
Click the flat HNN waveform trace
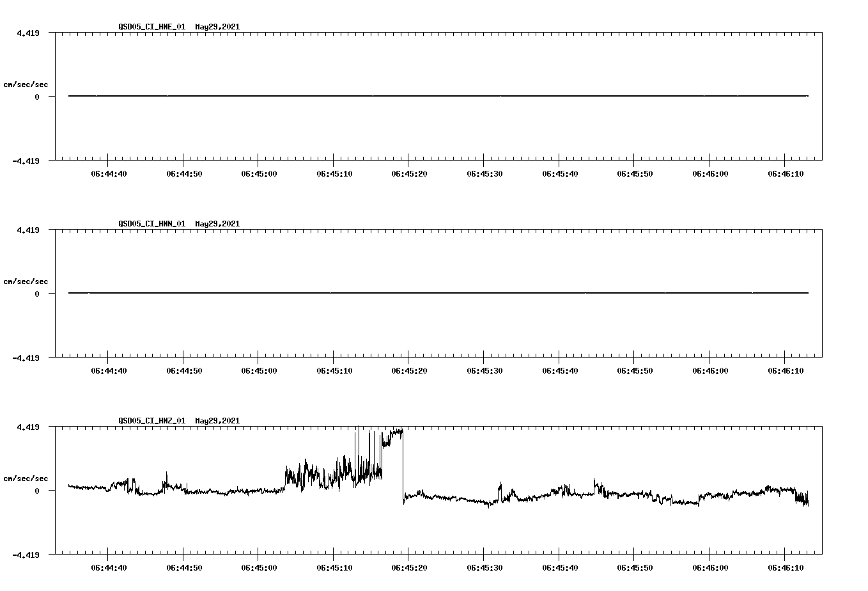384,294
